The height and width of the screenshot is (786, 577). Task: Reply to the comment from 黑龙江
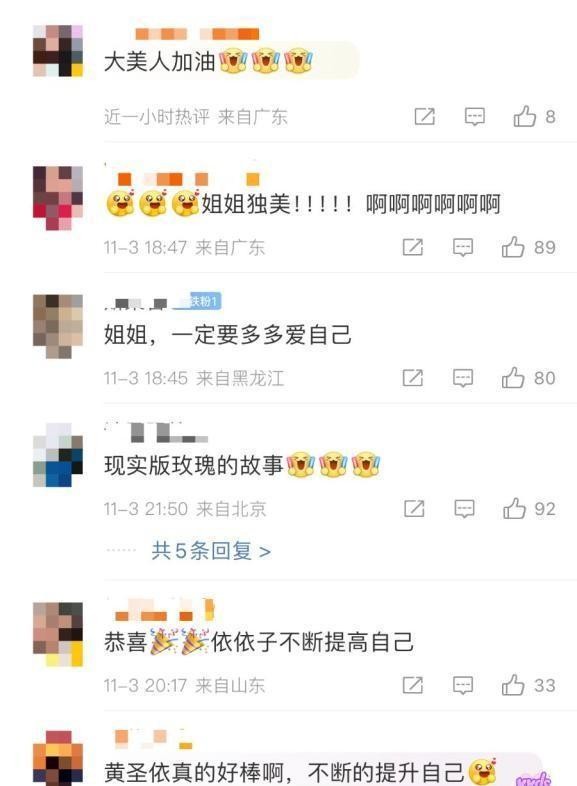[463, 378]
